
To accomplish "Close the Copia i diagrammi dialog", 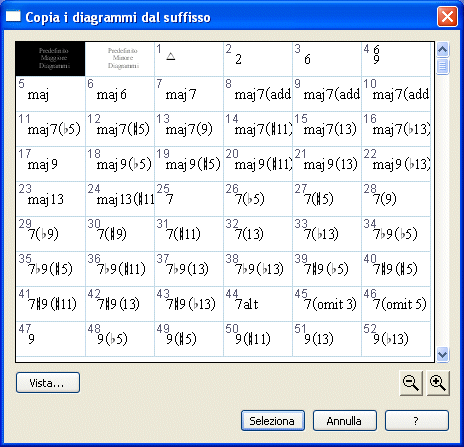I will point(447,17).
